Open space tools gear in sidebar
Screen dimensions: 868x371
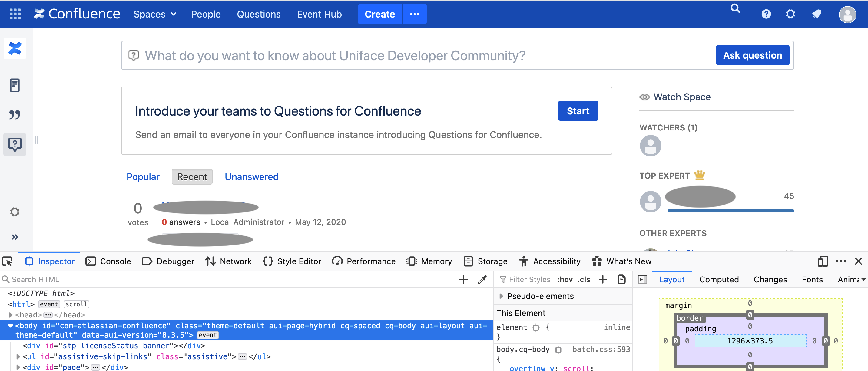click(x=15, y=212)
